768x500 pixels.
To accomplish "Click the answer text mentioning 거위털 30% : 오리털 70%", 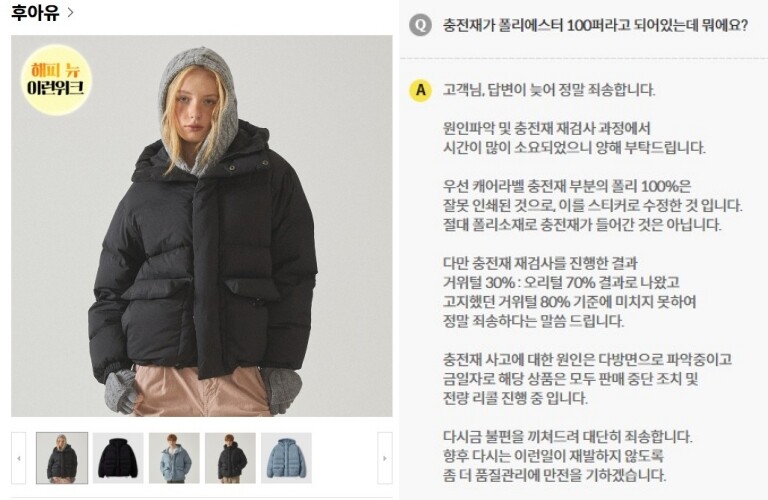I will tap(561, 283).
